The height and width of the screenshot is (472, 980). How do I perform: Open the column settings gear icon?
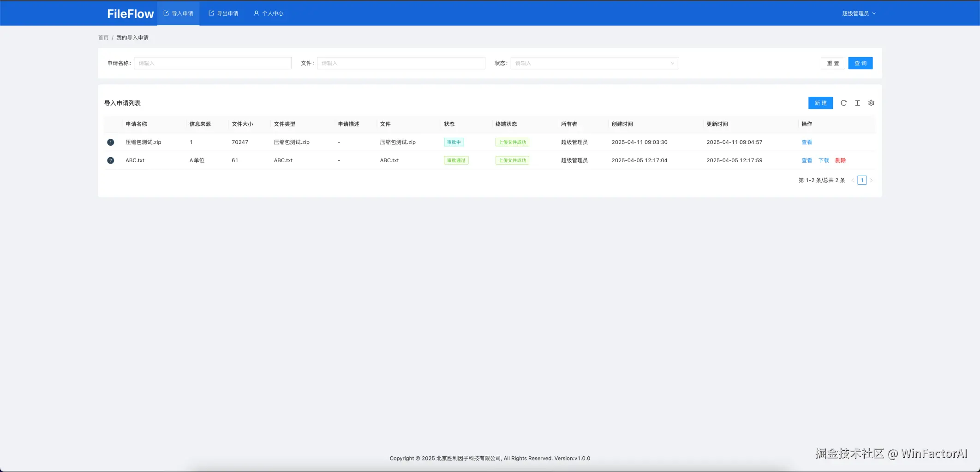pyautogui.click(x=871, y=103)
